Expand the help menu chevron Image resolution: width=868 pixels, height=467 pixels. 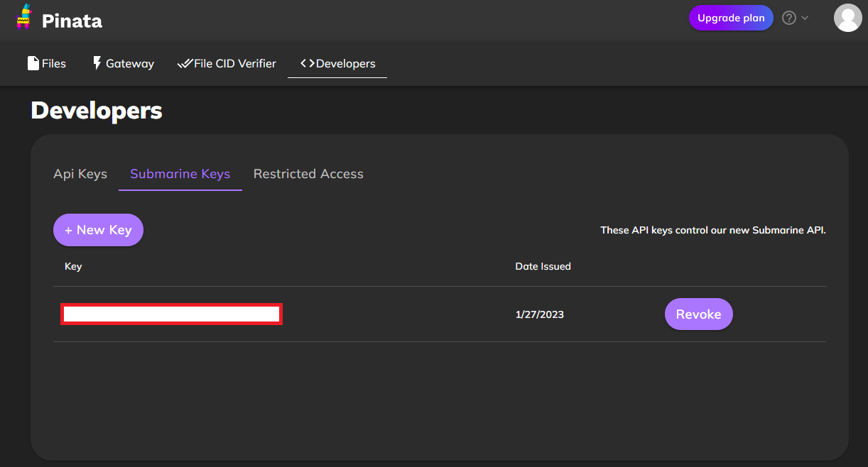pyautogui.click(x=805, y=18)
